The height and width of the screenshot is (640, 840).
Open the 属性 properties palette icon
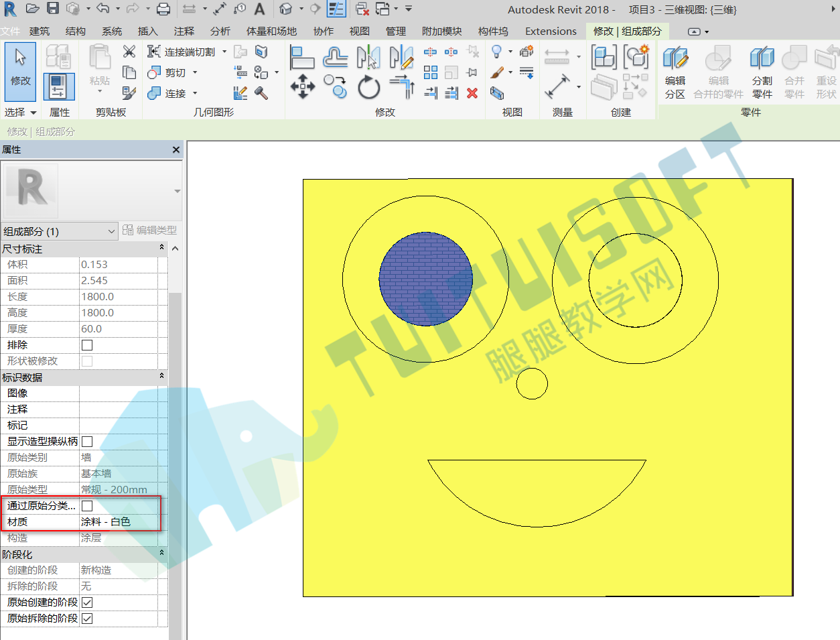click(59, 88)
